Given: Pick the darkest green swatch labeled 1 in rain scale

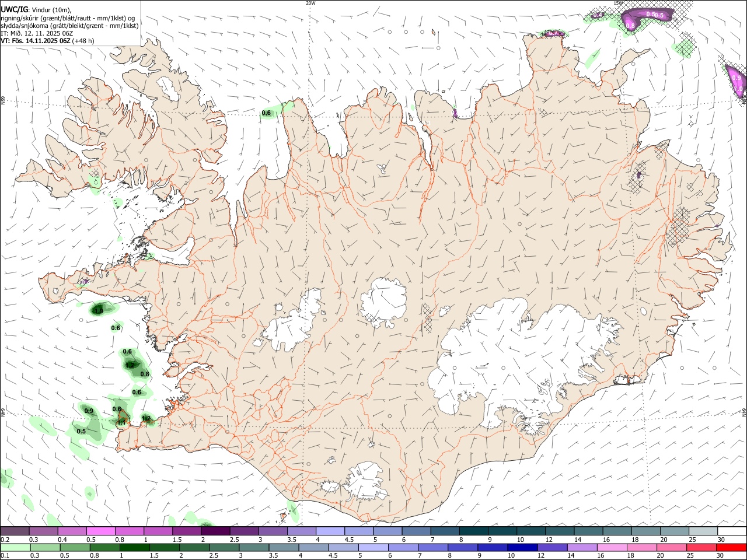Looking at the screenshot, I should (x=135, y=548).
